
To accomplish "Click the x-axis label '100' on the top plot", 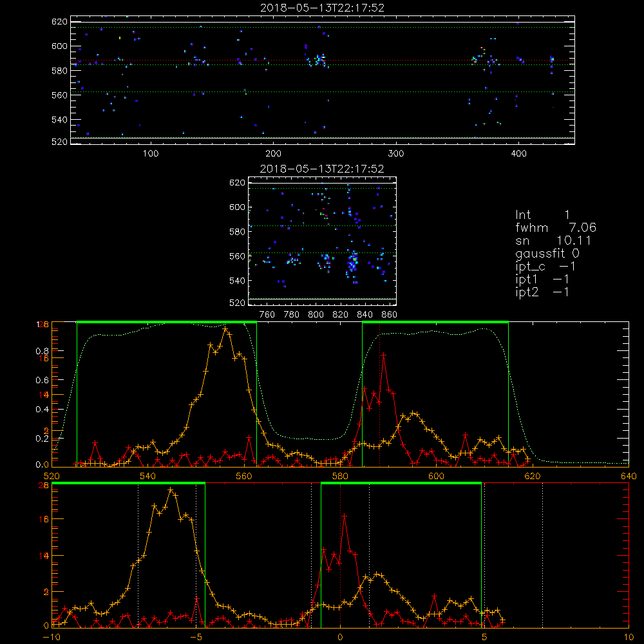I will [151, 154].
